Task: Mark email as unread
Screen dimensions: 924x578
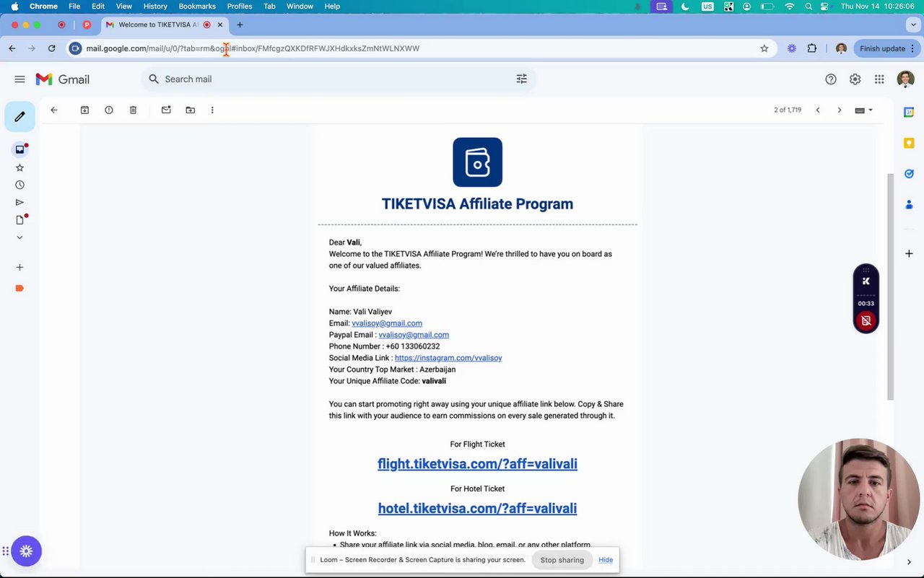Action: 166,110
